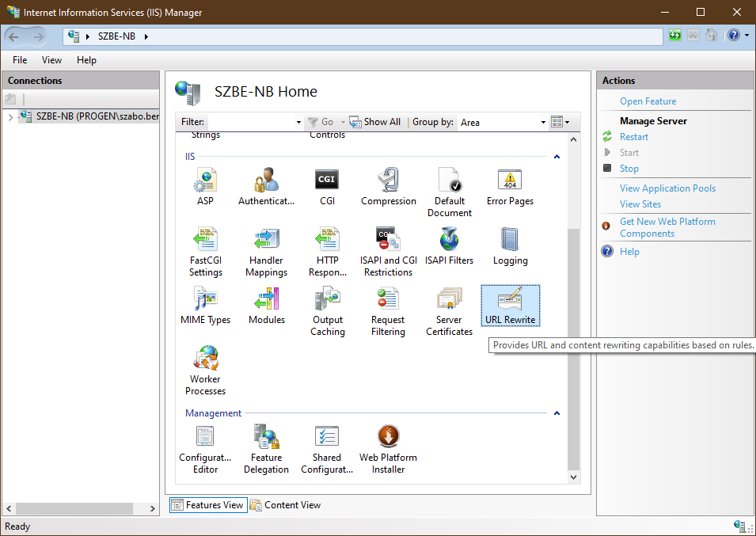The height and width of the screenshot is (536, 756).
Task: Click the Connections panel toolbar icon
Action: pyautogui.click(x=10, y=99)
